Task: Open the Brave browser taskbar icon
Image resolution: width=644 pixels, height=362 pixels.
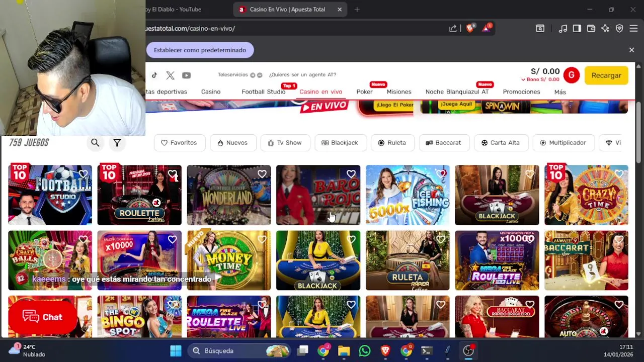Action: click(x=385, y=351)
